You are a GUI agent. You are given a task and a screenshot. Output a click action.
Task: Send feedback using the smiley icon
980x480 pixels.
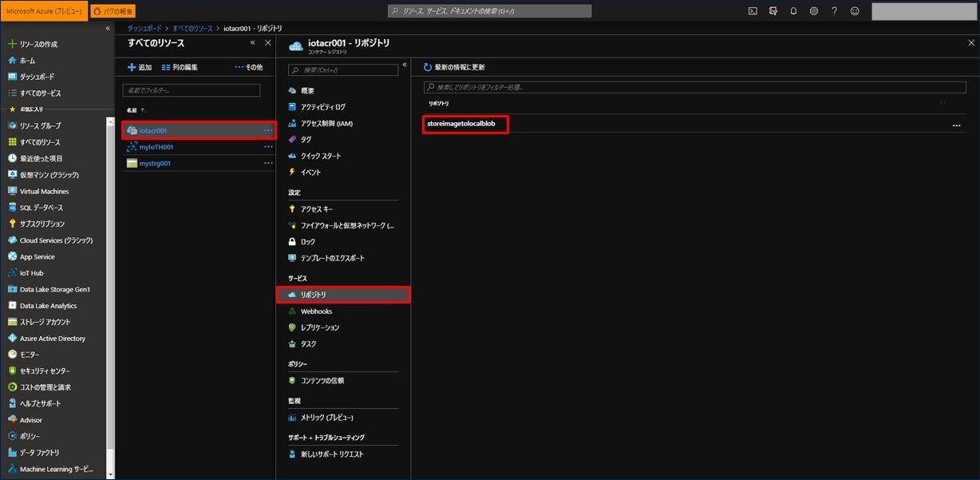point(855,11)
